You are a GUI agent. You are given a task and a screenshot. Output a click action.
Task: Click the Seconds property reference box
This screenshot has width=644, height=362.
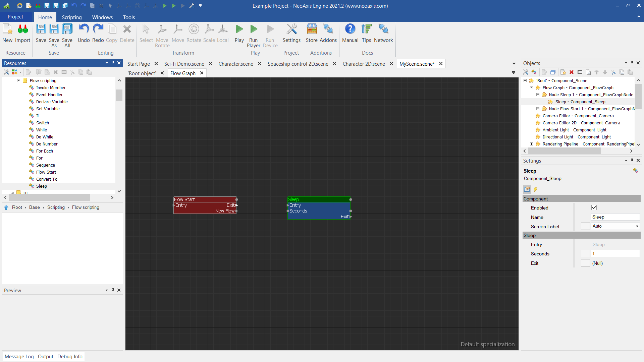585,254
